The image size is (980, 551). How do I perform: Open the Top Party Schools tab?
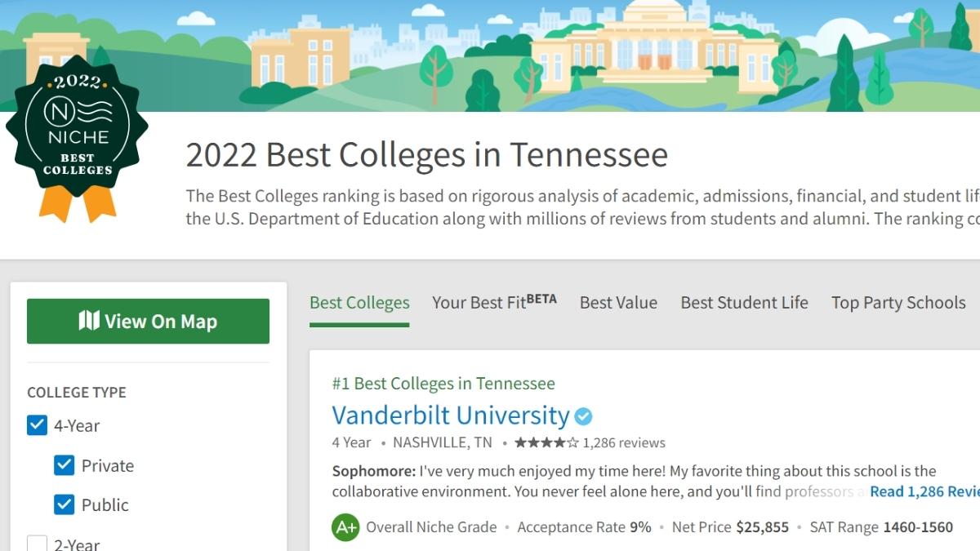(898, 303)
